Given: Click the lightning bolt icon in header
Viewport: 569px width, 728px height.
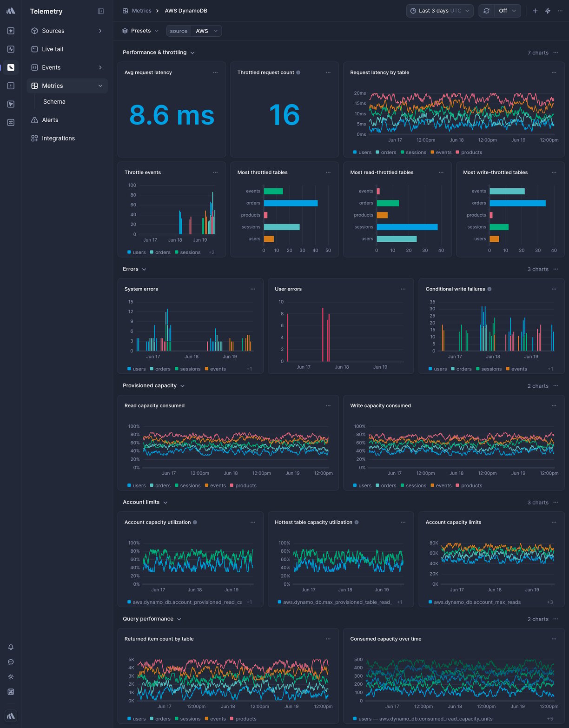Looking at the screenshot, I should 548,11.
